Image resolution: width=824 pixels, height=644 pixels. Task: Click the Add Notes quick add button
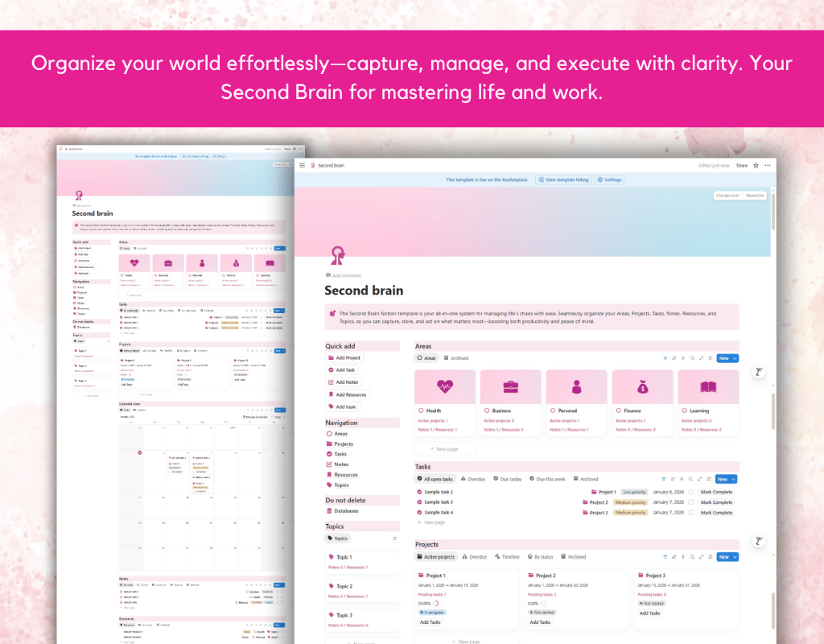coord(343,382)
